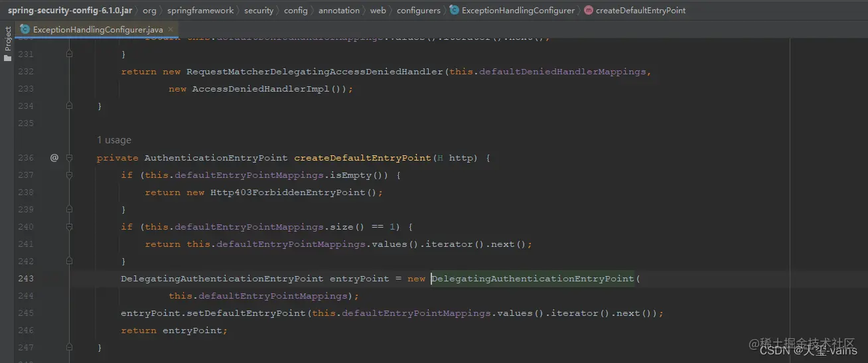
Task: Click the web breadcrumb segment
Action: (x=378, y=11)
